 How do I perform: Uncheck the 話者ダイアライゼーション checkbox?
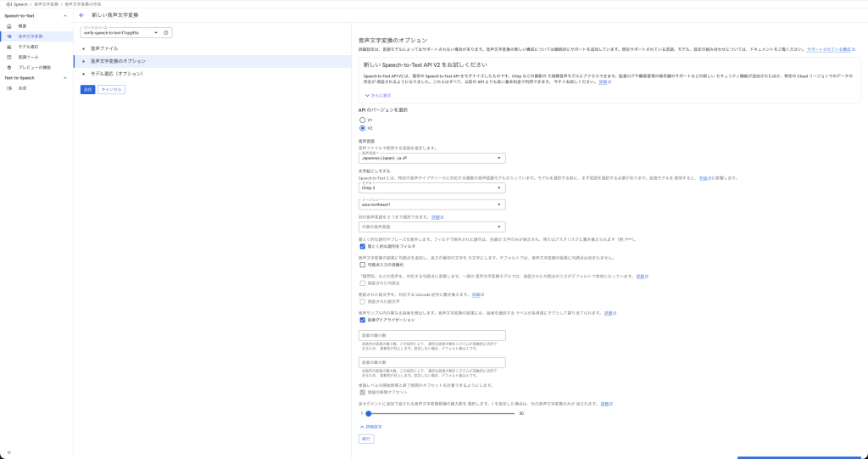[x=363, y=321]
